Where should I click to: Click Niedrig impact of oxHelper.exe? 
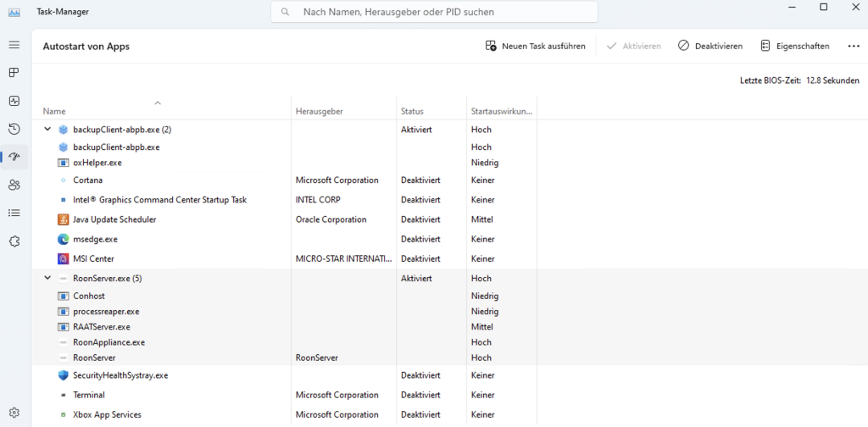click(485, 163)
